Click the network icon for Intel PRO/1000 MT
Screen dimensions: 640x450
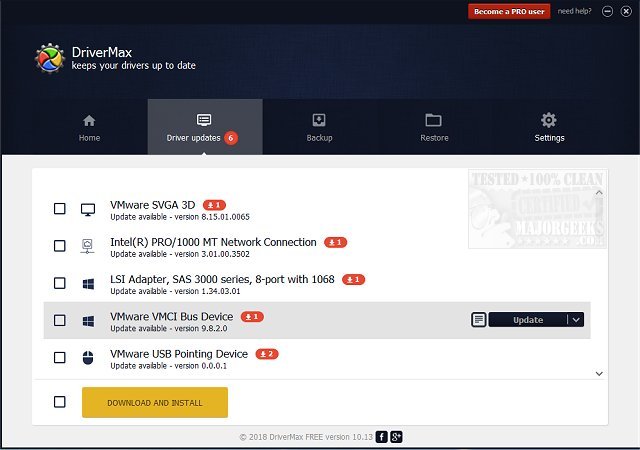(x=87, y=246)
